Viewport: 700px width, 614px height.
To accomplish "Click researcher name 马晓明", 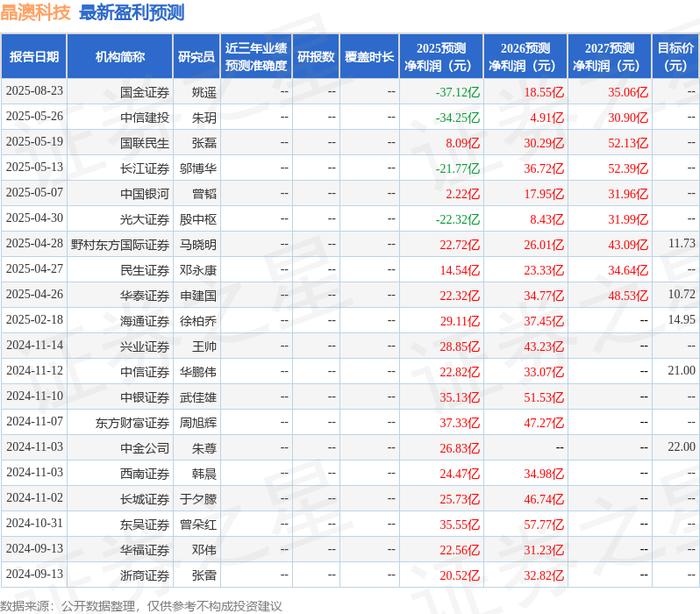I will pyautogui.click(x=198, y=245).
